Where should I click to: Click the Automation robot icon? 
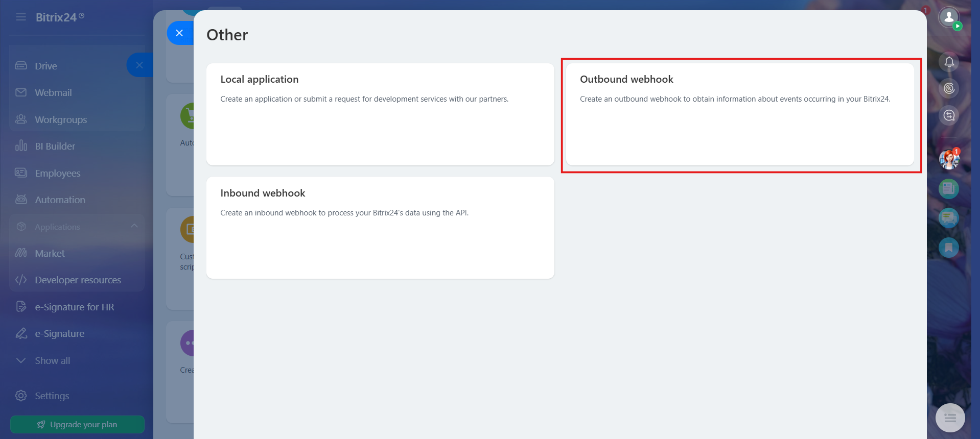click(21, 200)
